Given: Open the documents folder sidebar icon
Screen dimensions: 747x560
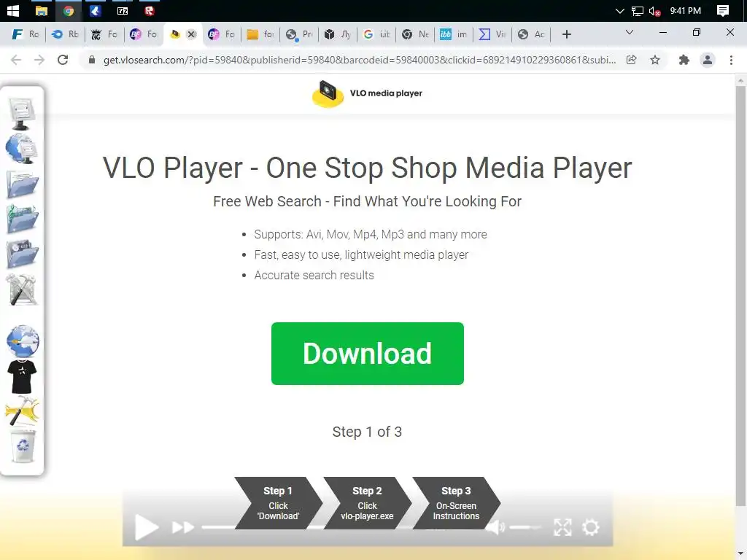Looking at the screenshot, I should click(22, 184).
